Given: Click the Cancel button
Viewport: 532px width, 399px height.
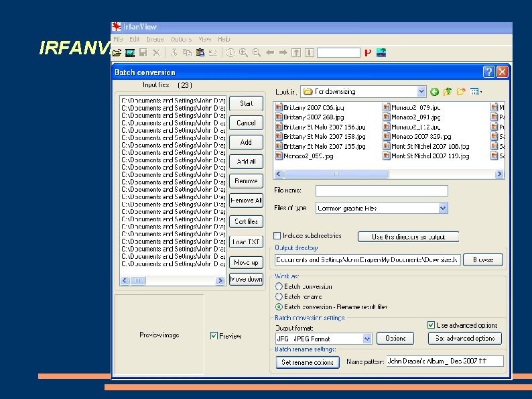Looking at the screenshot, I should coord(247,123).
